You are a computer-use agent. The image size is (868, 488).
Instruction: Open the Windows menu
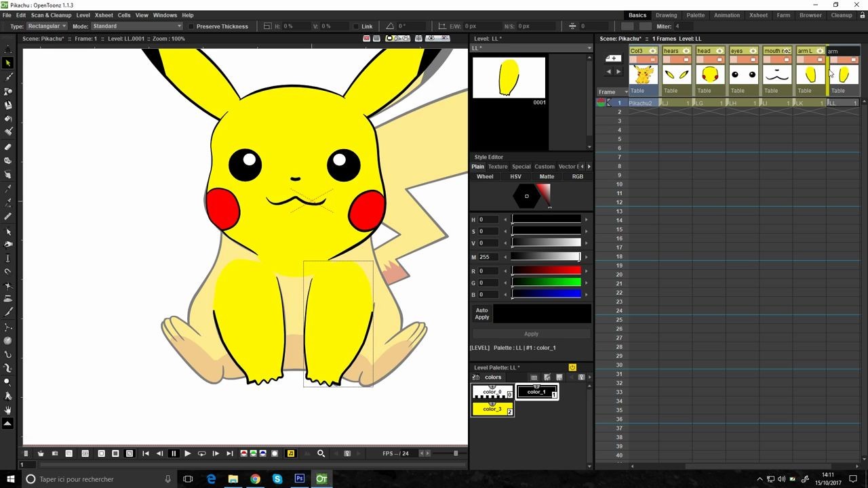tap(165, 15)
